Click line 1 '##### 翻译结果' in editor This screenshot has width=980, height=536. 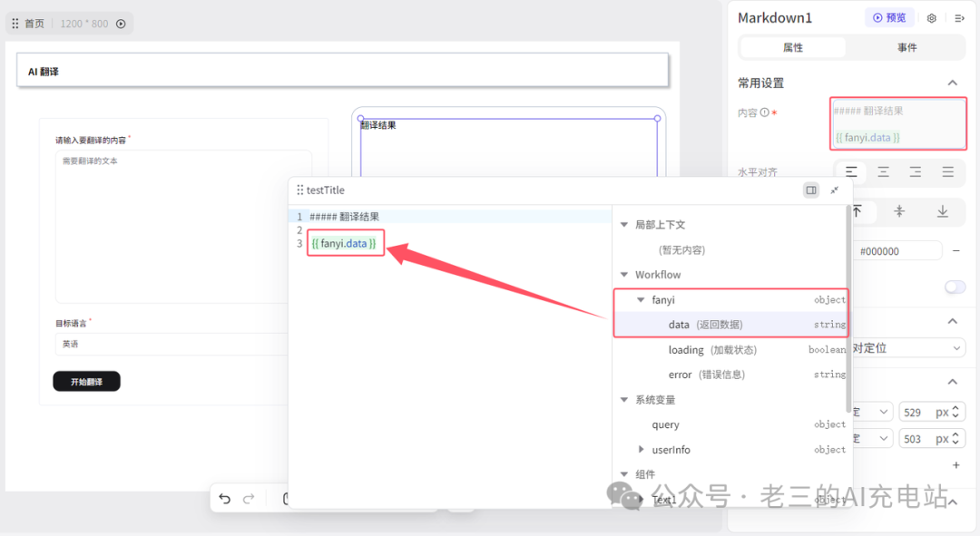(x=345, y=217)
